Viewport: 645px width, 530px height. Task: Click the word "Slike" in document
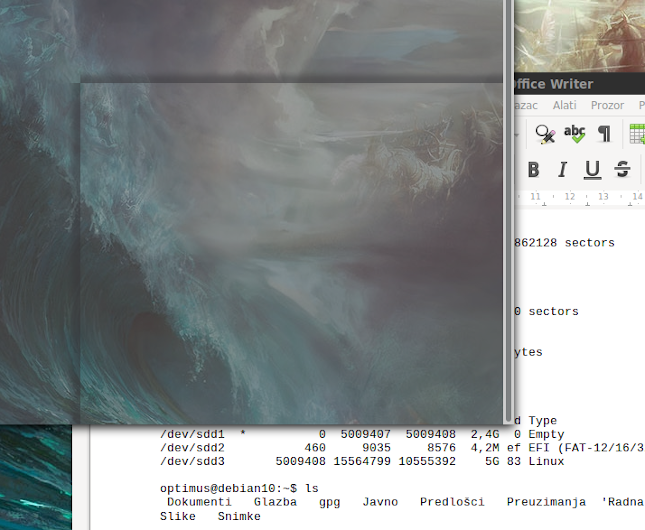(x=178, y=516)
